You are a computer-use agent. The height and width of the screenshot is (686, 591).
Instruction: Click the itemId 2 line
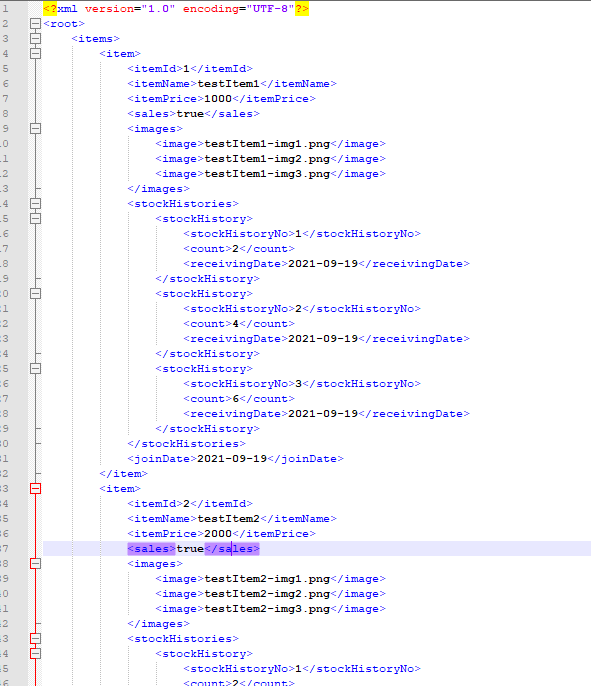coord(190,504)
